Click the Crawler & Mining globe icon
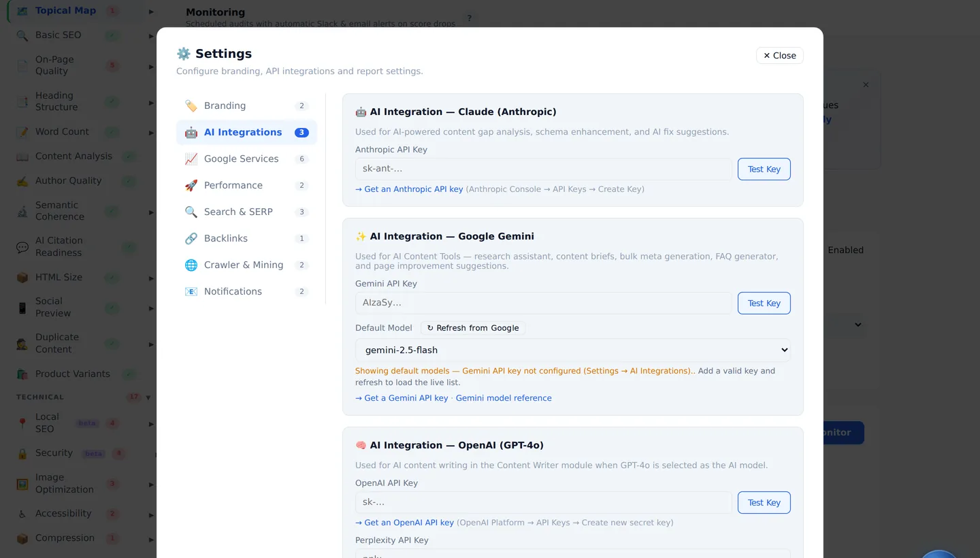Viewport: 980px width, 558px height. (x=191, y=265)
